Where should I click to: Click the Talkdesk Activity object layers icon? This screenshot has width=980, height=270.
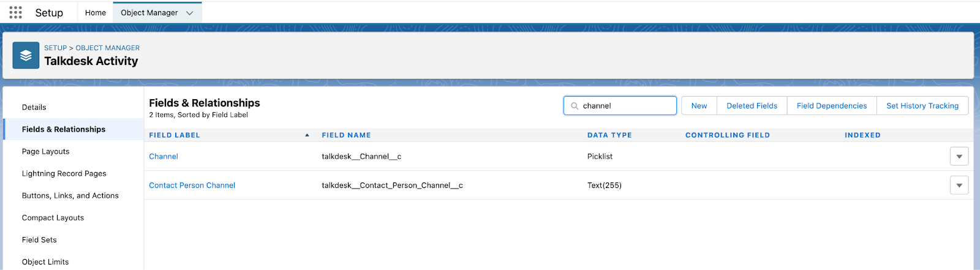point(26,56)
